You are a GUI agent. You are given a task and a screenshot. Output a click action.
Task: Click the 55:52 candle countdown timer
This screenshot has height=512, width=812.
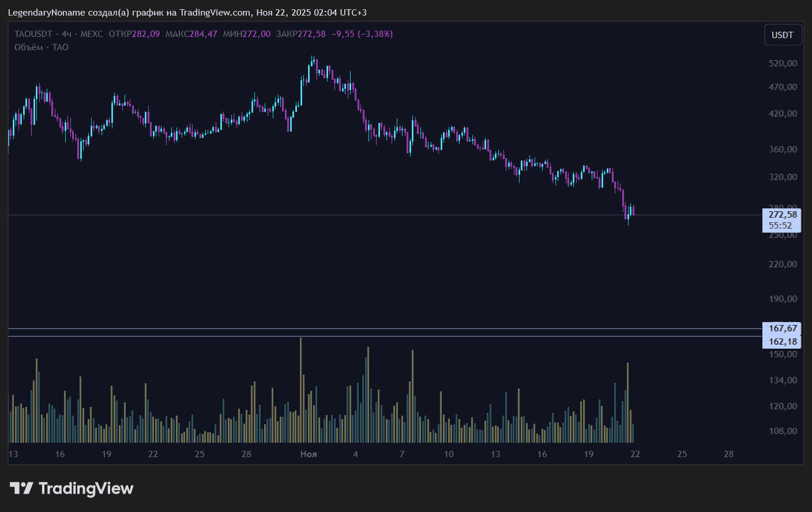click(780, 226)
